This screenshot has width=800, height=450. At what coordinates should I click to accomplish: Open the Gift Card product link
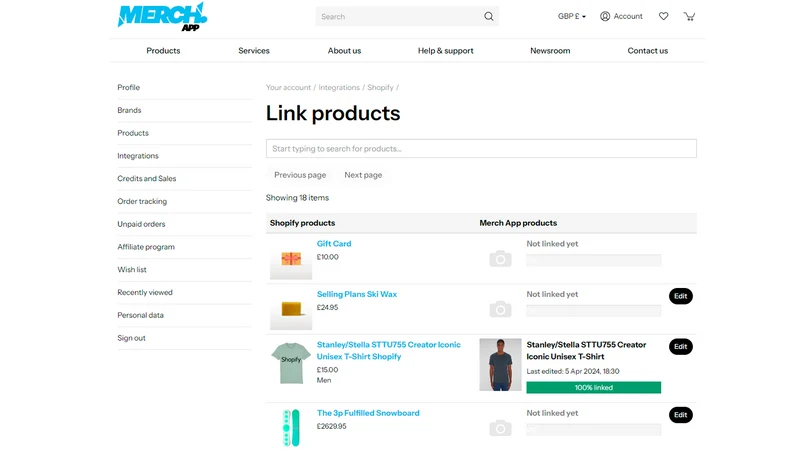[334, 244]
